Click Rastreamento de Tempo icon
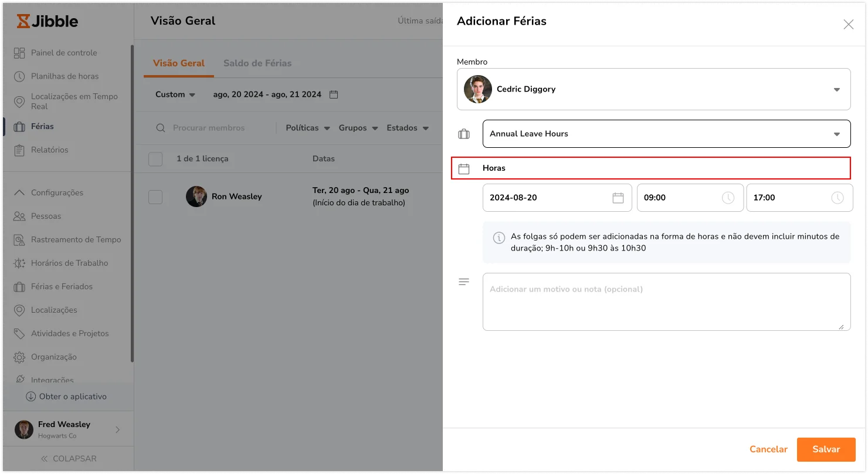Image resolution: width=868 pixels, height=474 pixels. pyautogui.click(x=19, y=239)
